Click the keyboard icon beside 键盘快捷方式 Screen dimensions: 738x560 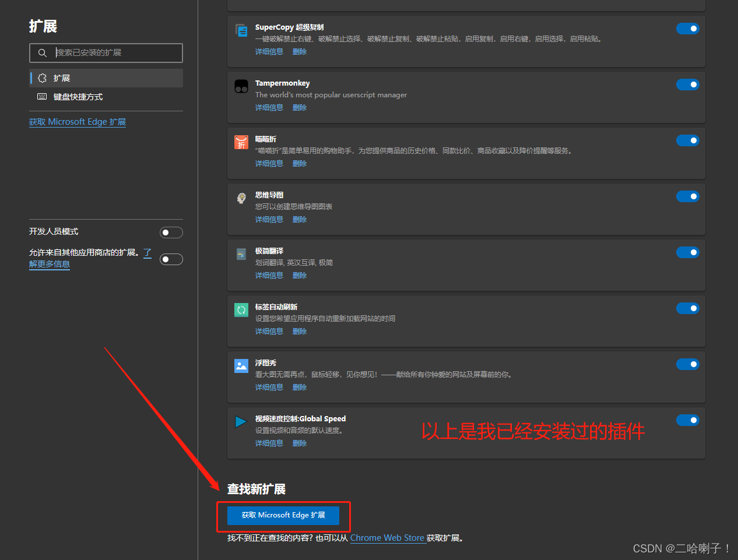[42, 97]
